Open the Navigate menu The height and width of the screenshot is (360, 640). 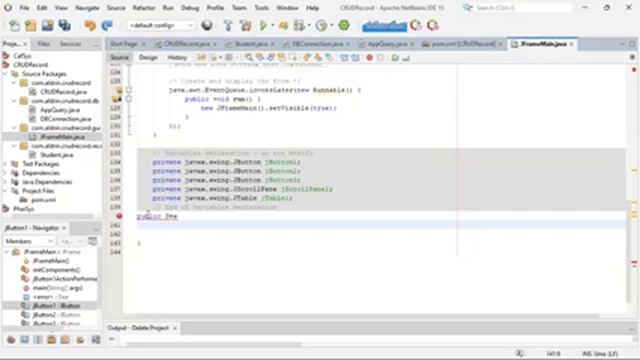87,8
